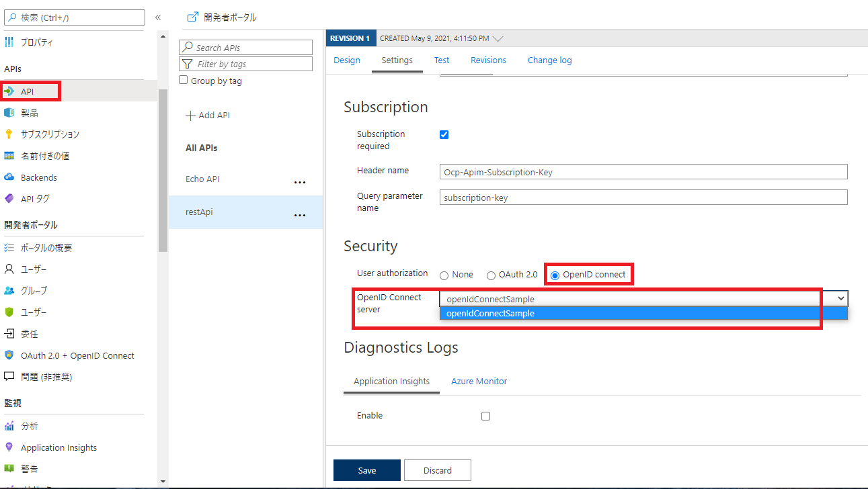The width and height of the screenshot is (868, 489).
Task: Open the 警告 alert icon
Action: [x=9, y=469]
